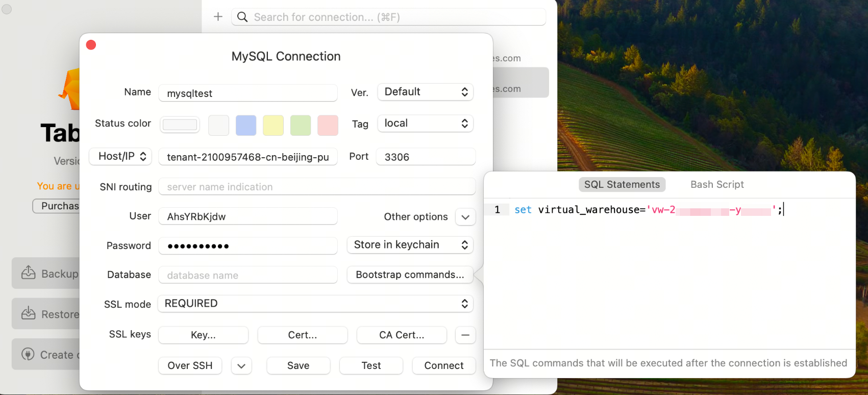
Task: Click the Port field showing 3306
Action: coord(426,157)
